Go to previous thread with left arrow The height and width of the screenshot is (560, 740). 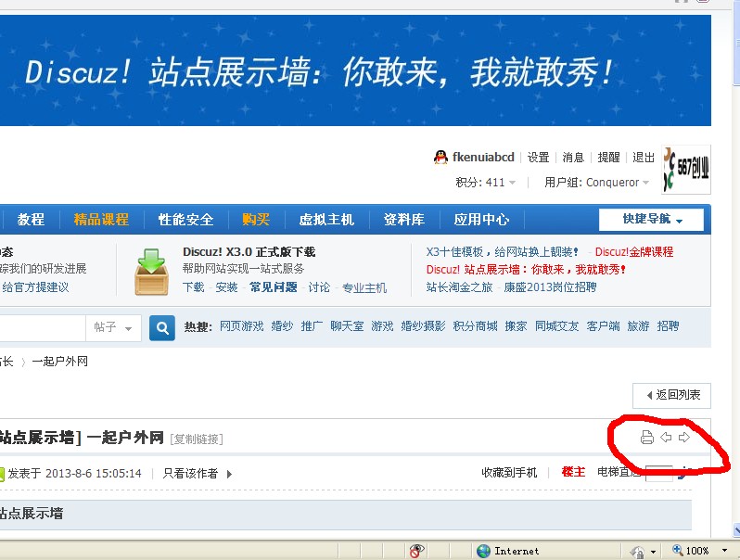click(x=666, y=438)
